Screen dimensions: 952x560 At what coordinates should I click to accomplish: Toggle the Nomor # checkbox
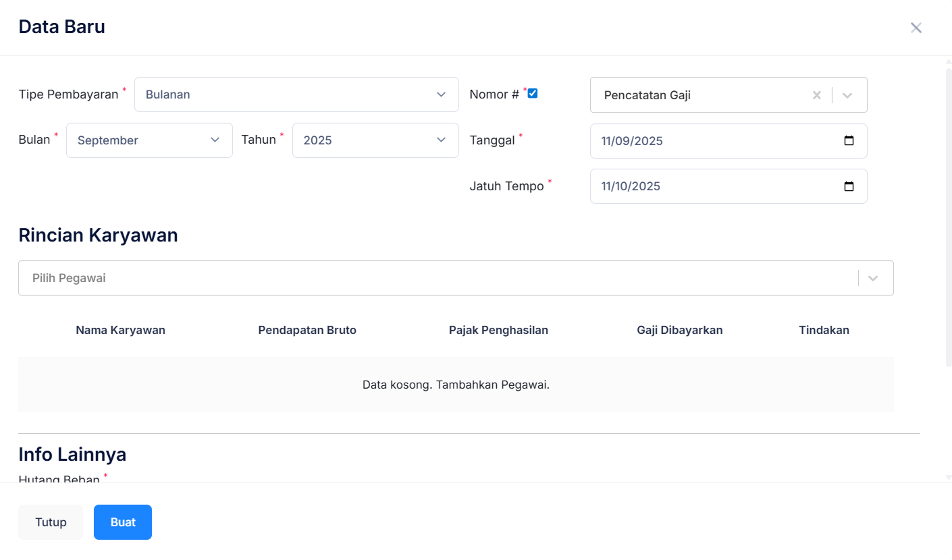click(533, 93)
